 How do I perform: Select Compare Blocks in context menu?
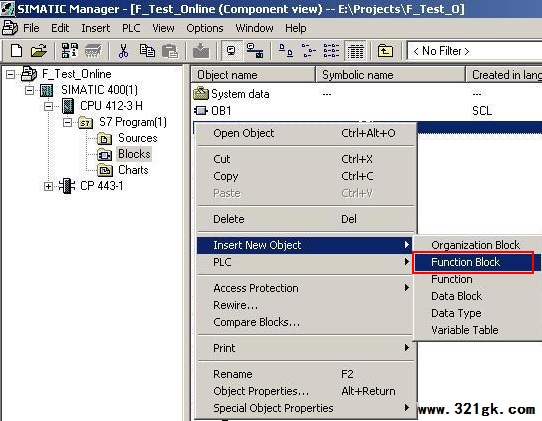256,322
